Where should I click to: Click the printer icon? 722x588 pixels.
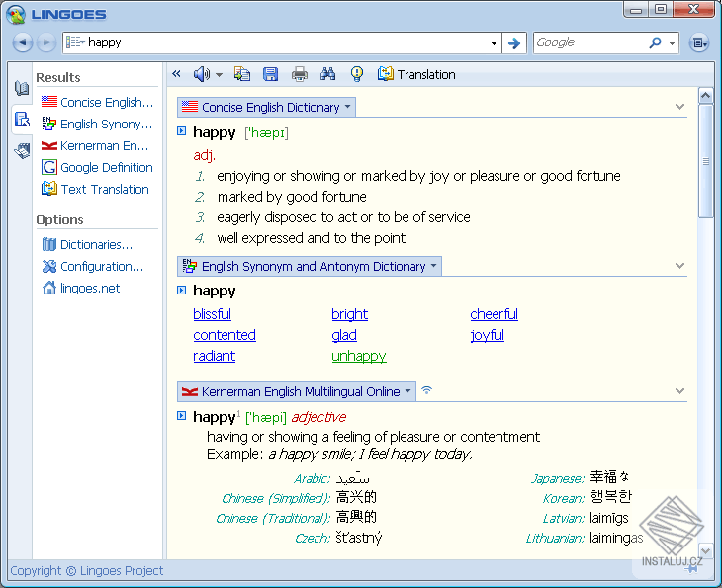(300, 74)
